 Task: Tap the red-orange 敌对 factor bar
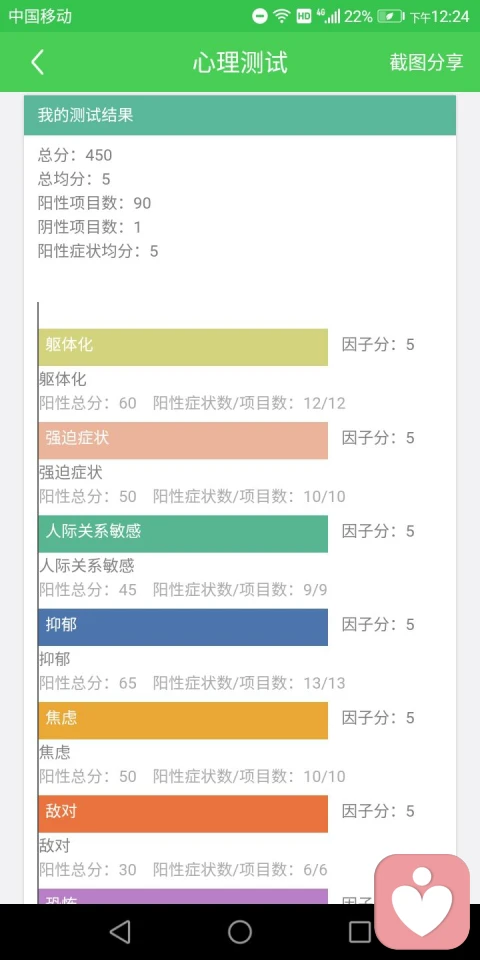pos(183,814)
